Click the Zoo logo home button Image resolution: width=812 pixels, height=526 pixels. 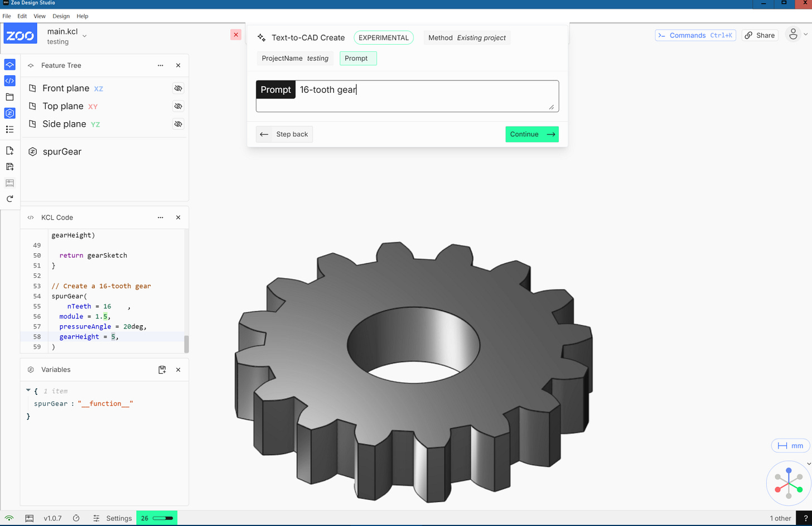coord(20,34)
